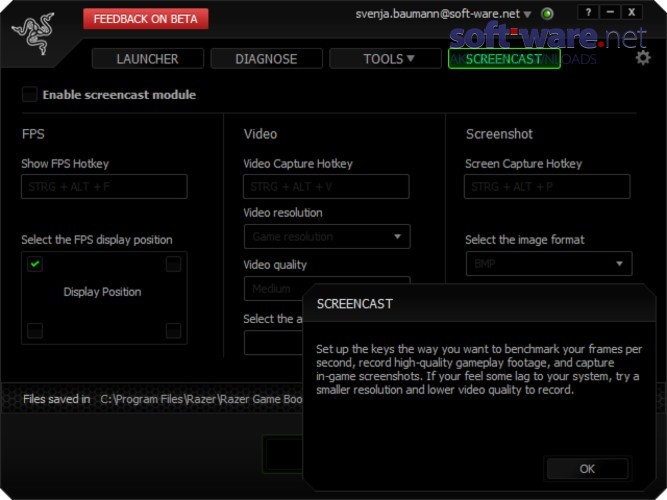
Task: Select the SCREENCAST tab
Action: [504, 59]
